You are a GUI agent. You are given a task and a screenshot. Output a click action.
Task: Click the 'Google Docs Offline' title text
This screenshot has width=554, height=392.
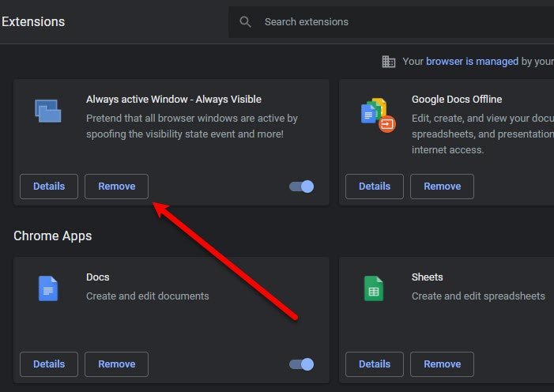(x=457, y=100)
